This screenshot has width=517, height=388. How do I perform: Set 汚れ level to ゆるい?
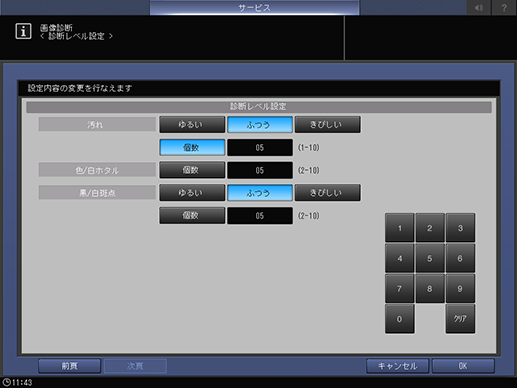pos(192,124)
